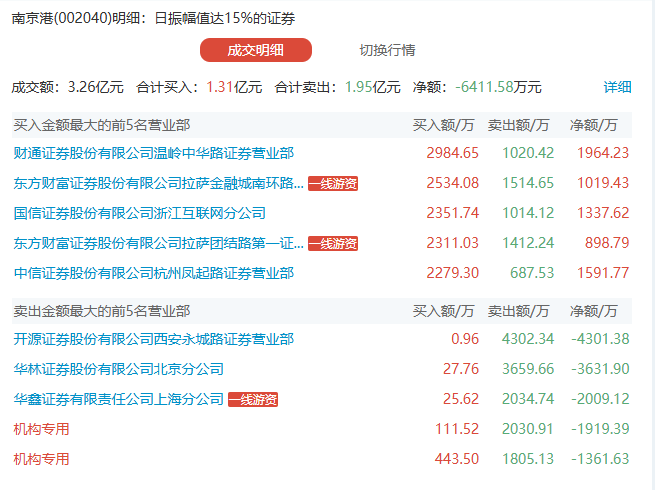Screen dimensions: 655x490
Task: Open 华林证券北京分公司 link
Action: click(119, 369)
